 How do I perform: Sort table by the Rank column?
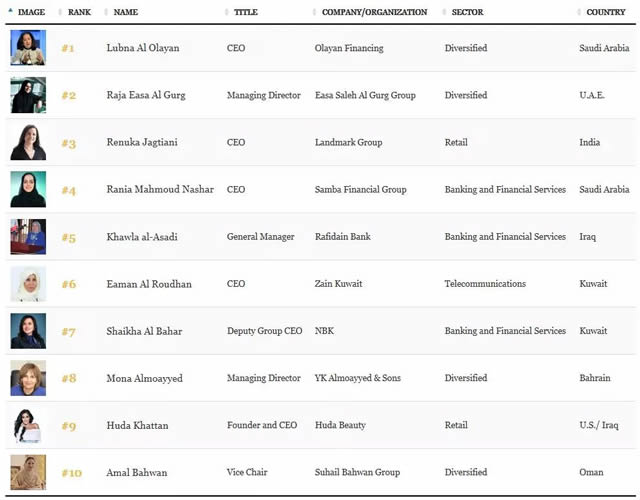(x=78, y=12)
